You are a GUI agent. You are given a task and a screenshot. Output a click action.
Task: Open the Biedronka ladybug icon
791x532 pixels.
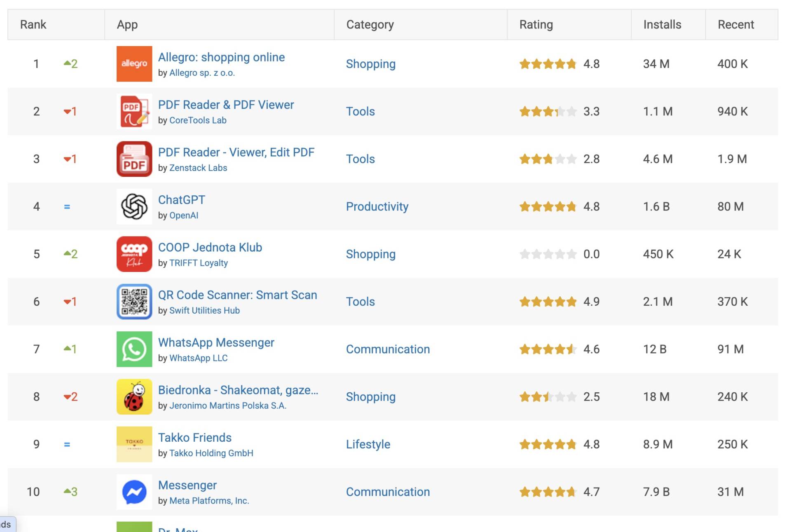coord(134,397)
